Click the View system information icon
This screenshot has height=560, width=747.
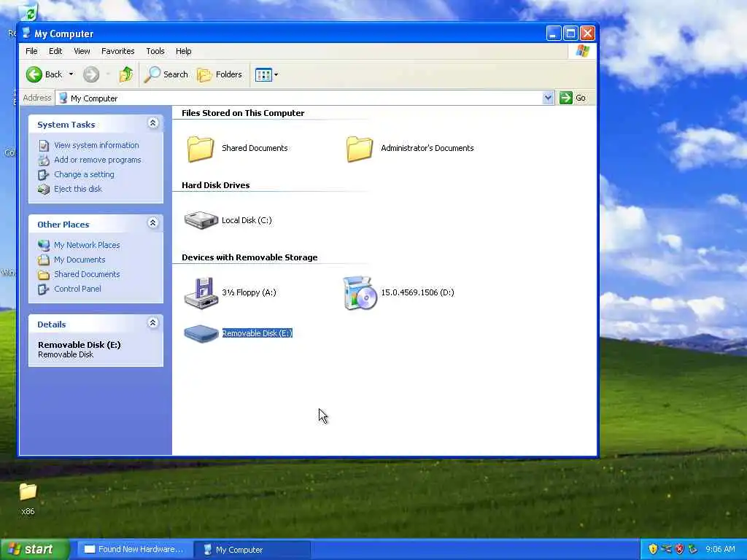point(43,145)
